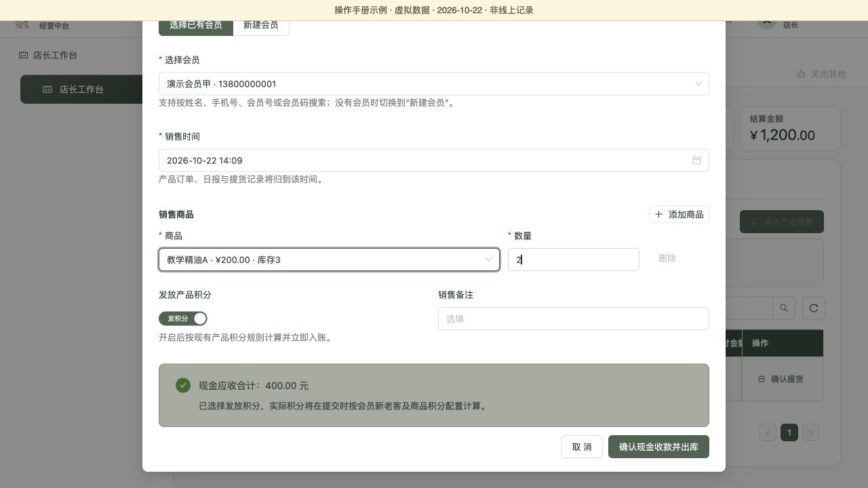This screenshot has width=868, height=488.
Task: Click the 经营中台 logo text
Action: click(x=54, y=26)
